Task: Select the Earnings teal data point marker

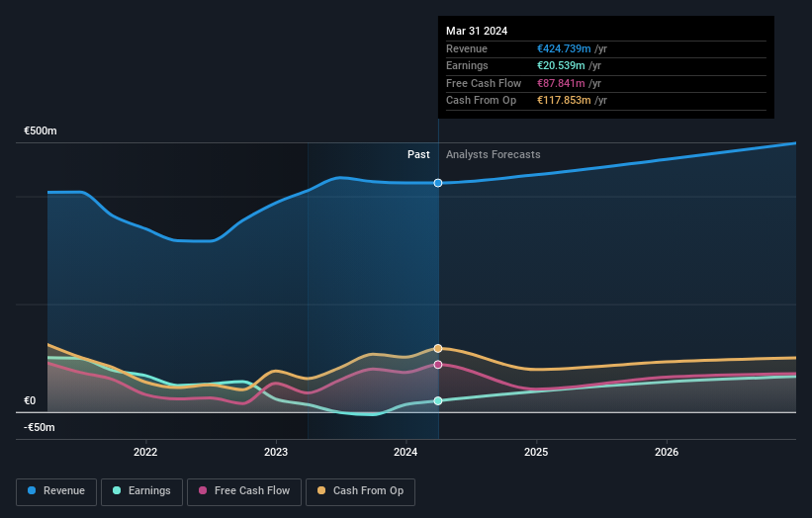Action: pyautogui.click(x=438, y=400)
